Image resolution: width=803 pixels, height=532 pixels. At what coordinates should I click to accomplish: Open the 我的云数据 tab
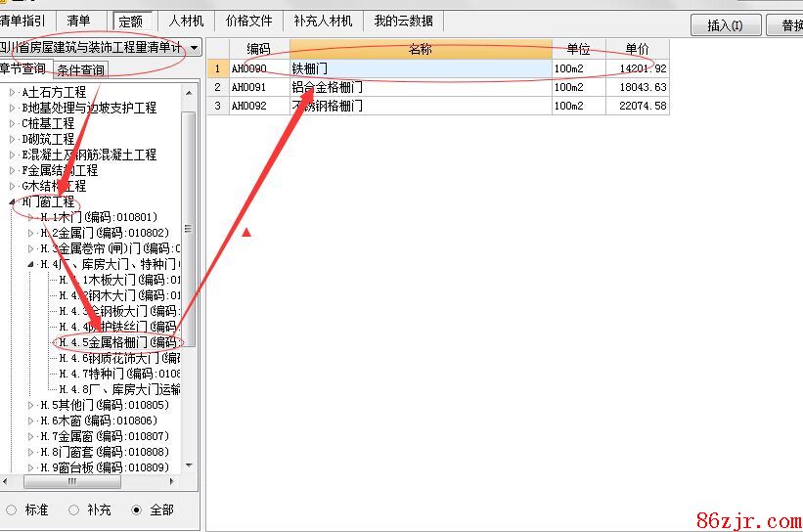point(403,21)
